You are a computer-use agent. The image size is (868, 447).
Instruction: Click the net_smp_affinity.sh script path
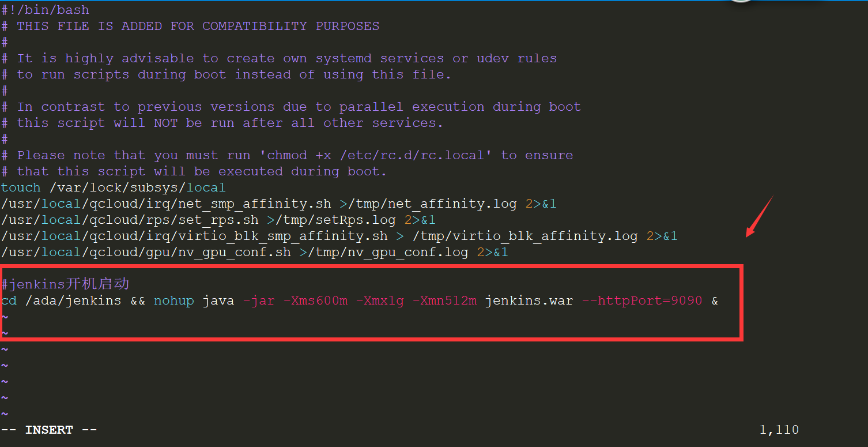pyautogui.click(x=166, y=204)
